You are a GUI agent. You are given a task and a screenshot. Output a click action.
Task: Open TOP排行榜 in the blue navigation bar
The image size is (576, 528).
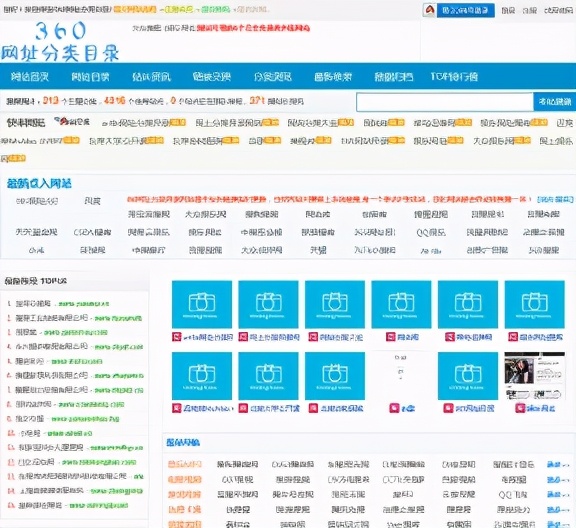pos(454,76)
